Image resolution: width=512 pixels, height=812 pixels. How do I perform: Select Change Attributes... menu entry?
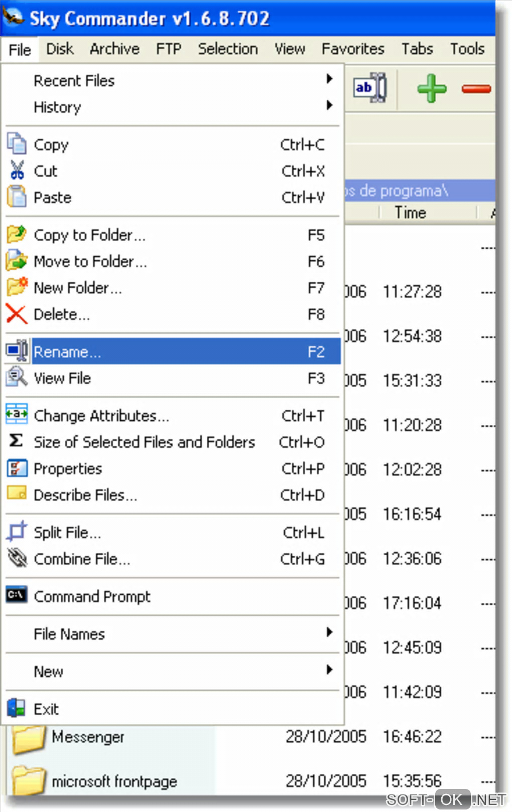click(x=101, y=416)
